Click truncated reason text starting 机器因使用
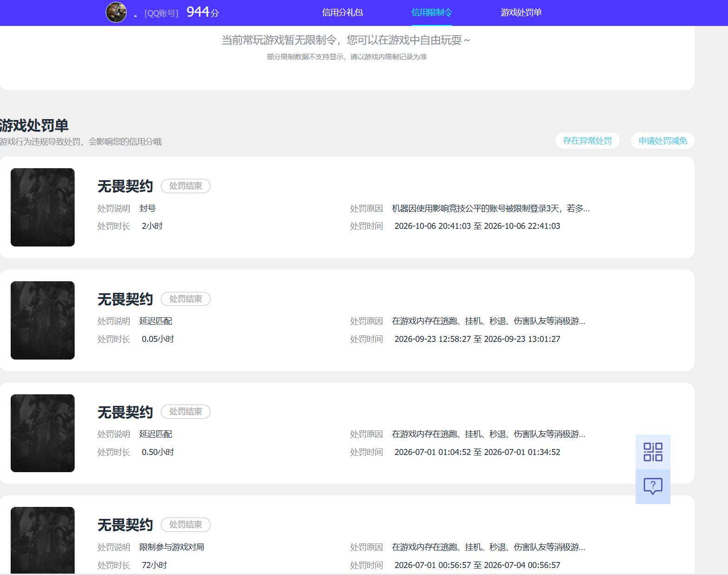The height and width of the screenshot is (575, 728). click(491, 209)
